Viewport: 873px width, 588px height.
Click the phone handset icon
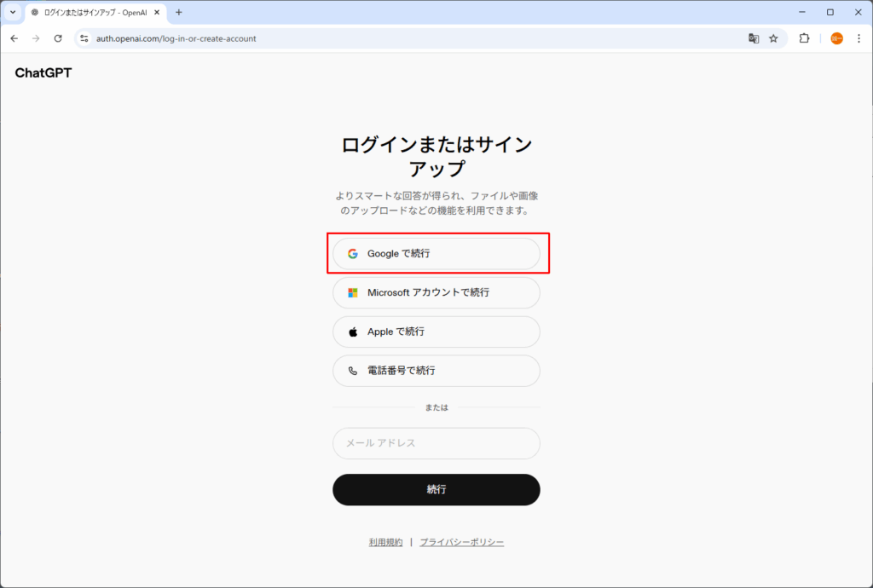[353, 372]
